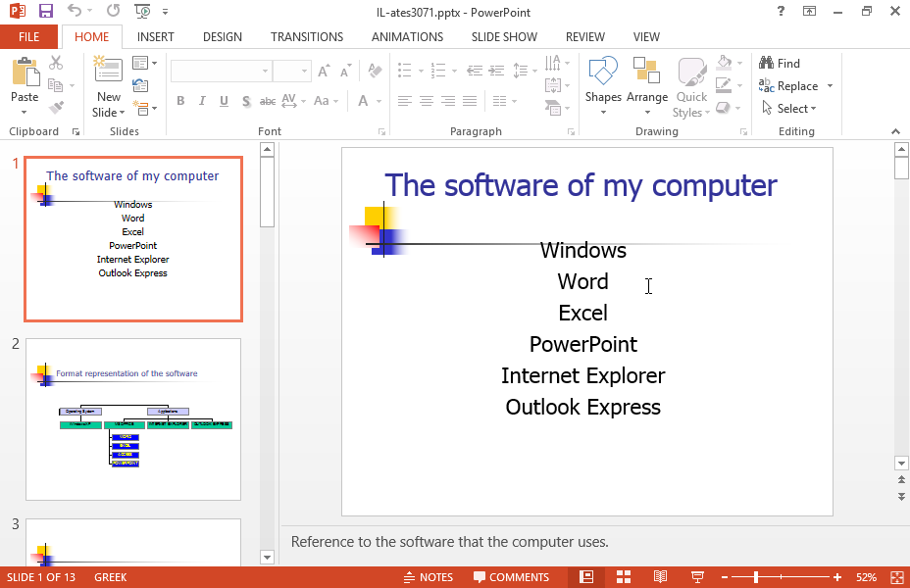Toggle Italic formatting
910x588 pixels.
(202, 101)
